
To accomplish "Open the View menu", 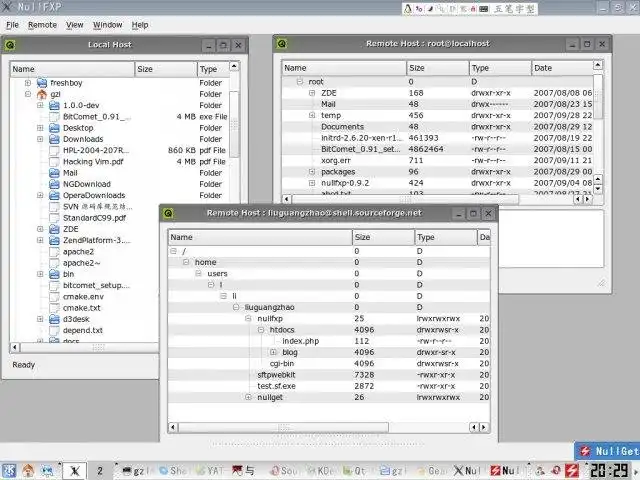I will (75, 25).
